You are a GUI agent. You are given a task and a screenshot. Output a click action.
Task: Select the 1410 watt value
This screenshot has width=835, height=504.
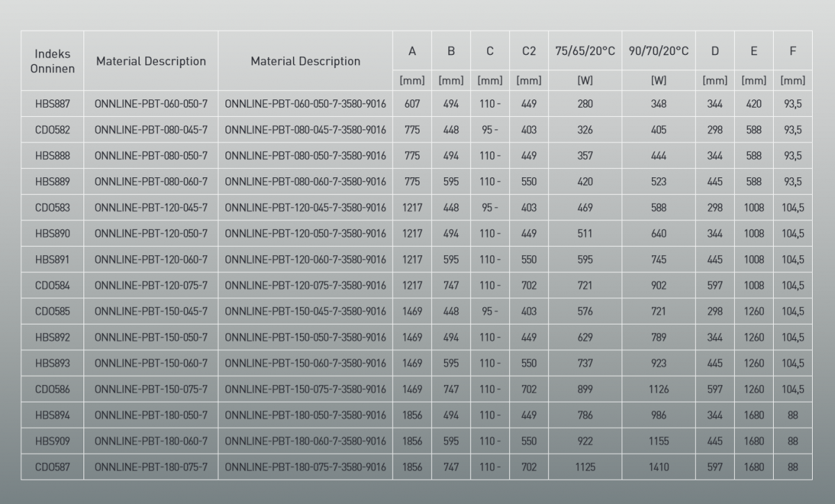(x=658, y=467)
